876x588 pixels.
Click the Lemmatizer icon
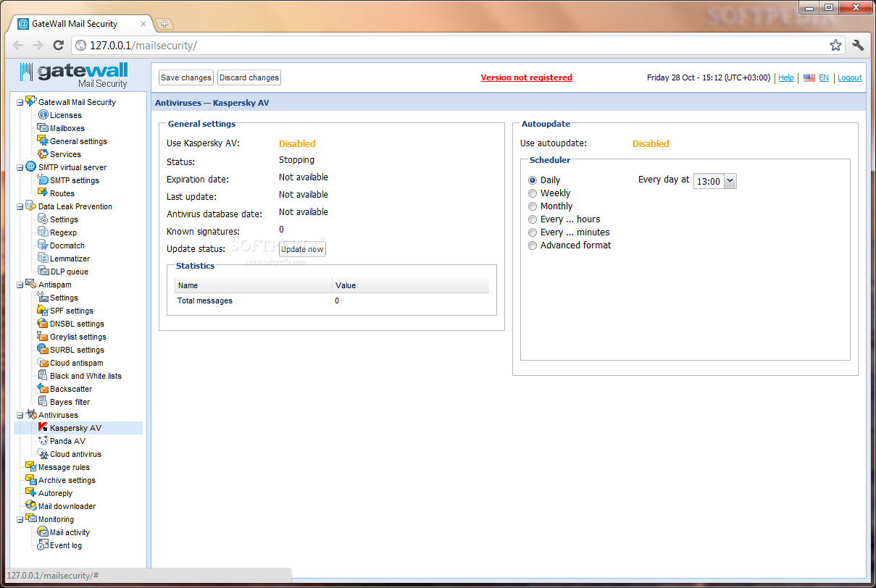point(43,259)
